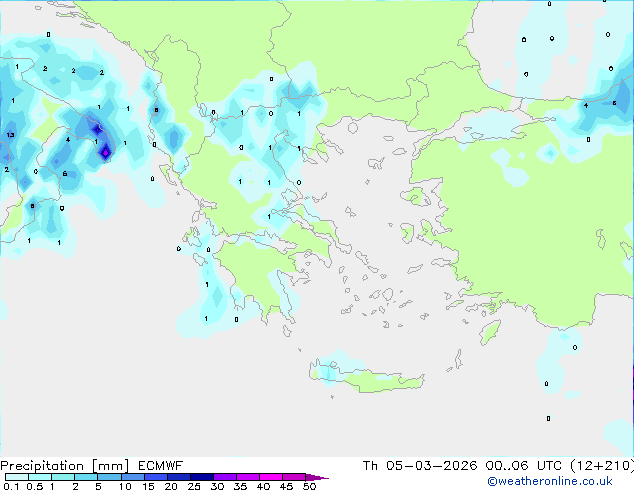Click the value 13 at the left map edge

coord(9,135)
